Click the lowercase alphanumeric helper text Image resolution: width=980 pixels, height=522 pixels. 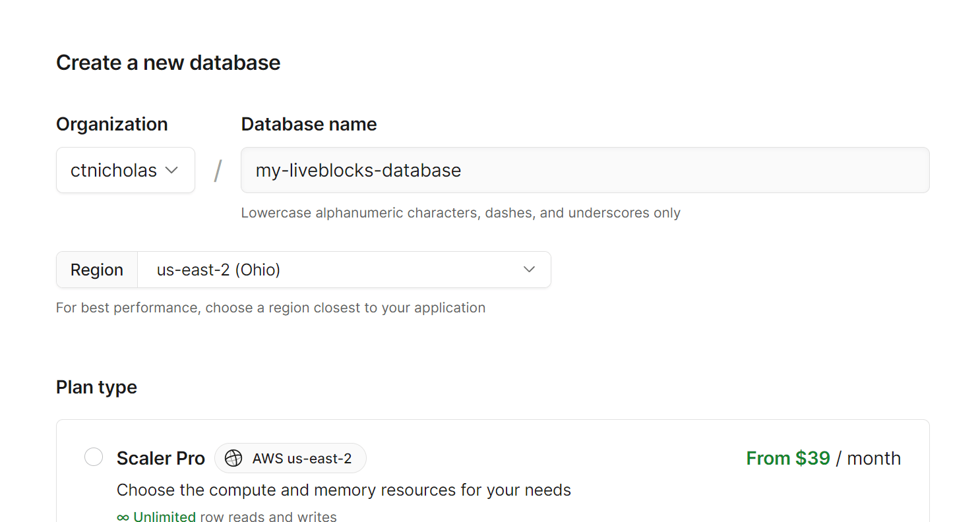point(460,212)
